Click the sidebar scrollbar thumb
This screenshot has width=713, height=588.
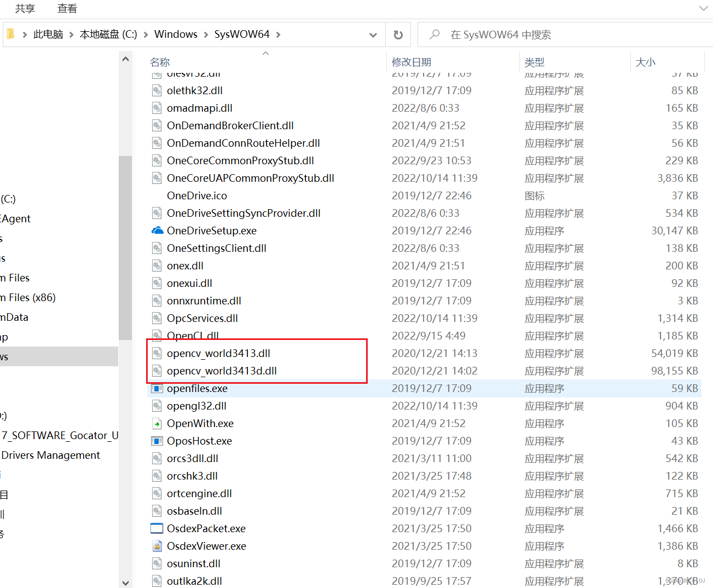[125, 247]
